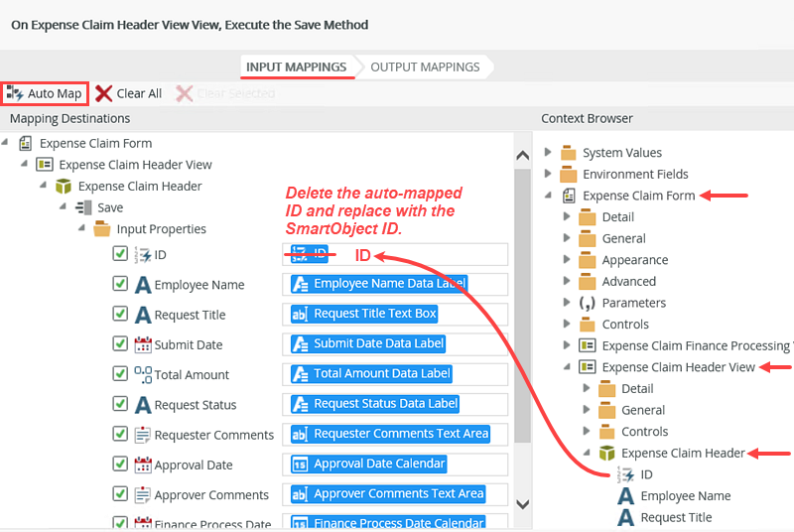Click the Mapping Destinations scrollbar thumb

click(523, 307)
